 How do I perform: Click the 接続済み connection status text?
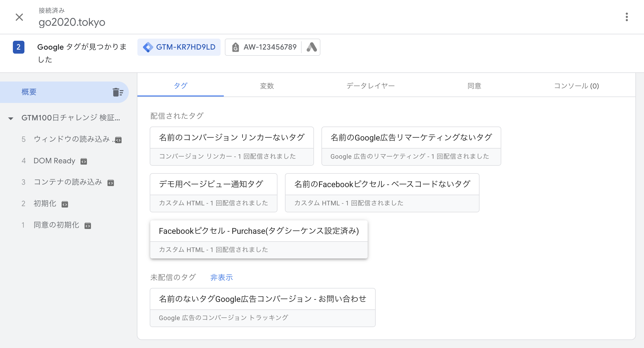[52, 10]
